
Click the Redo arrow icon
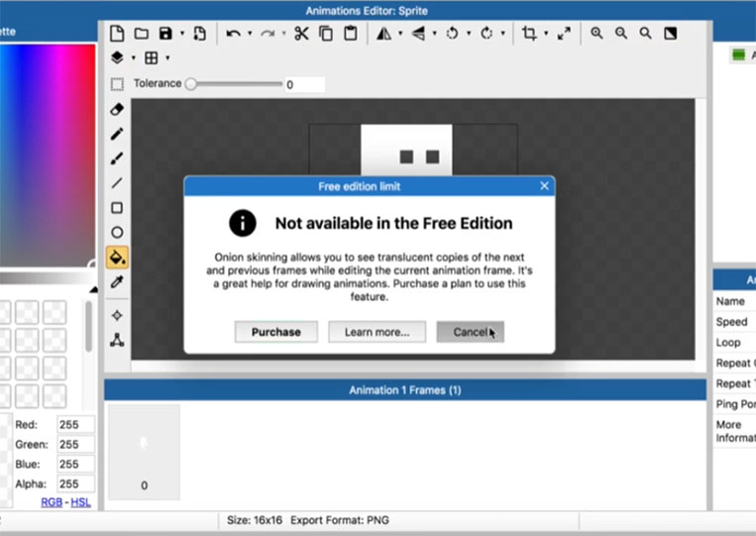pyautogui.click(x=268, y=34)
